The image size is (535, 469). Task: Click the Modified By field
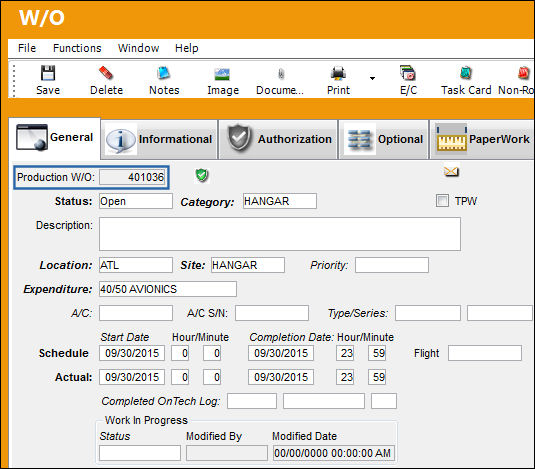227,453
